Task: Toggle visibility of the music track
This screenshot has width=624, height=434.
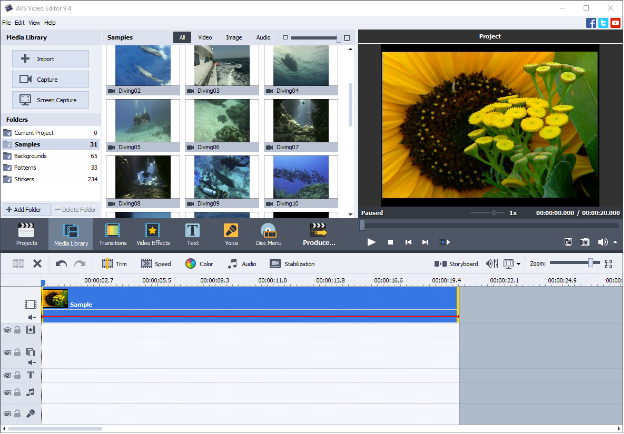Action: tap(8, 393)
